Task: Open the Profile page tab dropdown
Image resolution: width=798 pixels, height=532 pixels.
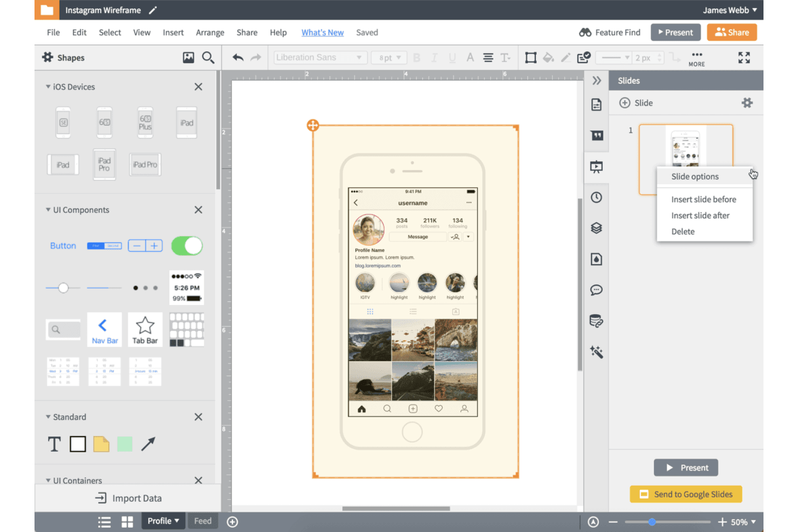Action: point(163,521)
